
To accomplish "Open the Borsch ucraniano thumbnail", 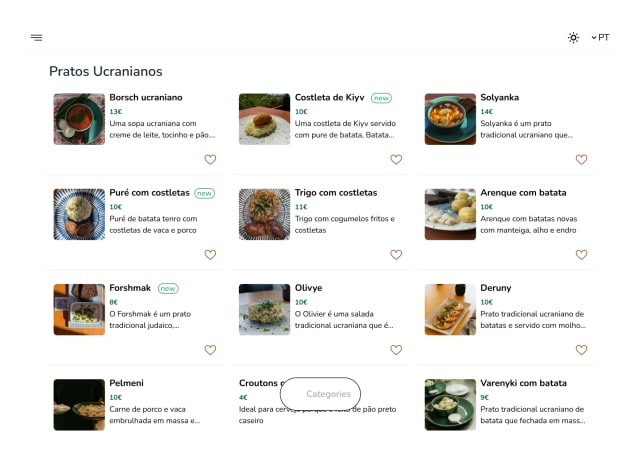I will [79, 119].
